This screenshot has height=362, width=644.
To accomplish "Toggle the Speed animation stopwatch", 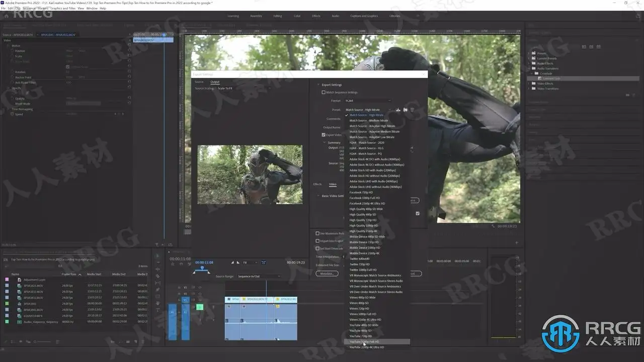I will (x=13, y=114).
